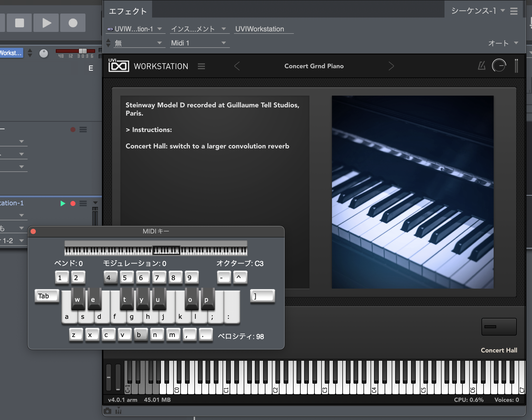This screenshot has width=532, height=420.
Task: Click modulation key 9
Action: pyautogui.click(x=192, y=277)
